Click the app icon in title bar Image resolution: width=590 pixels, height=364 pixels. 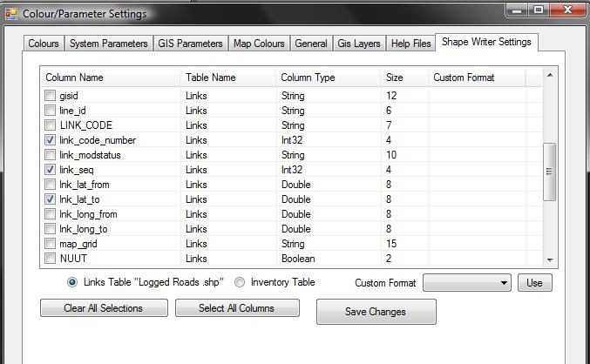pos(11,14)
